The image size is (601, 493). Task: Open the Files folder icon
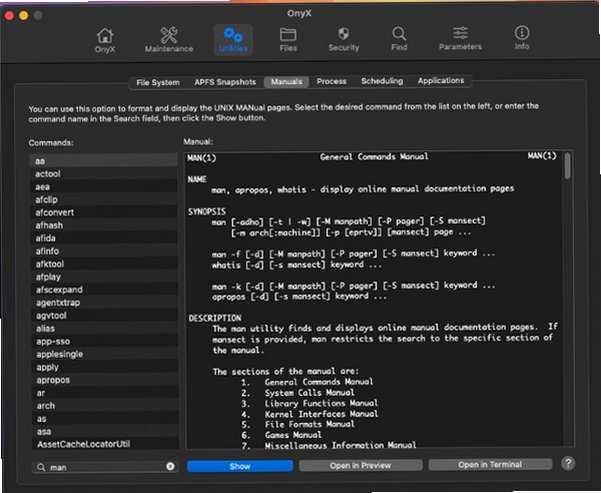(288, 39)
